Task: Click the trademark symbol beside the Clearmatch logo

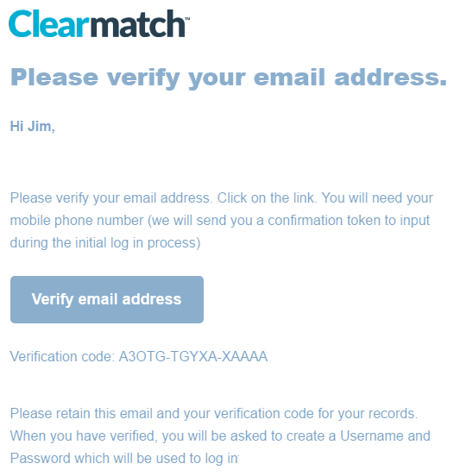Action: 187,18
